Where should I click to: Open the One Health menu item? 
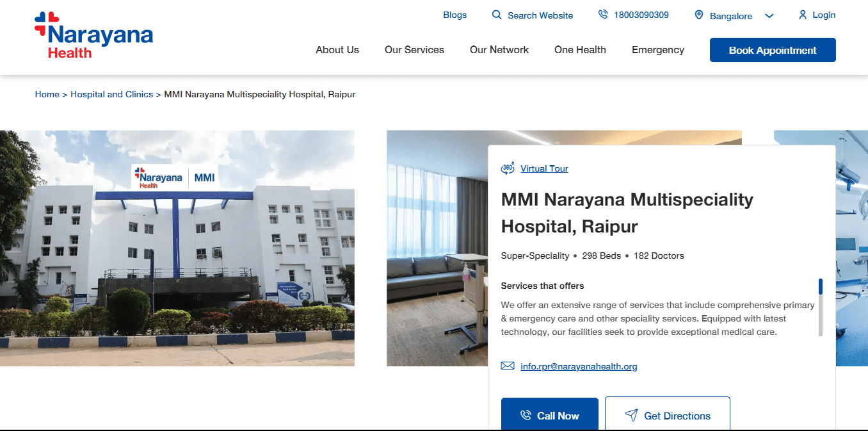tap(580, 49)
